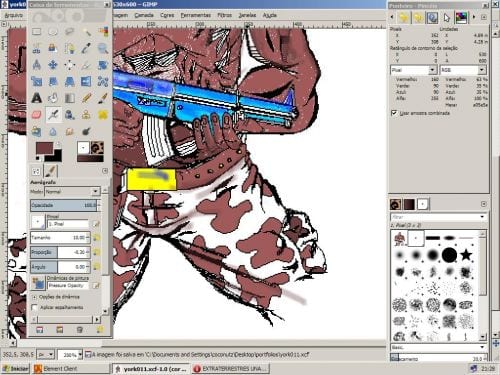Click the Iniciar start button
The width and height of the screenshot is (500, 375).
coord(16,369)
